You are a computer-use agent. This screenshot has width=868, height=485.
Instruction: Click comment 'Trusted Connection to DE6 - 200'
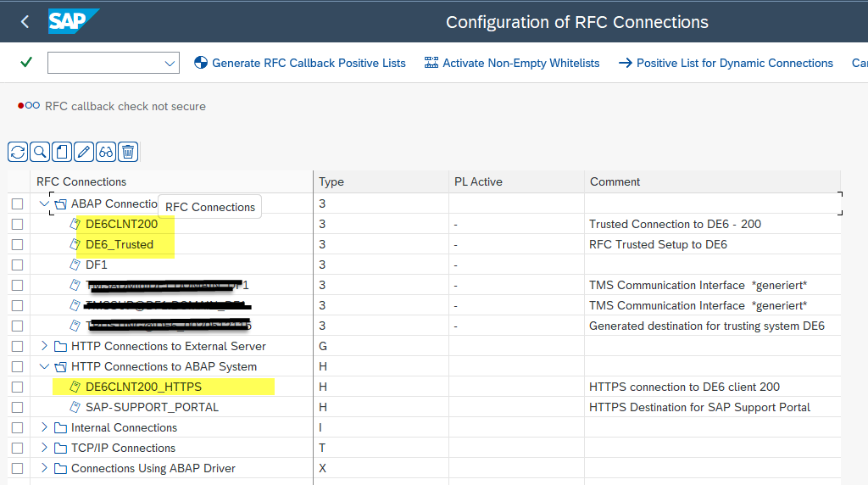pyautogui.click(x=675, y=224)
